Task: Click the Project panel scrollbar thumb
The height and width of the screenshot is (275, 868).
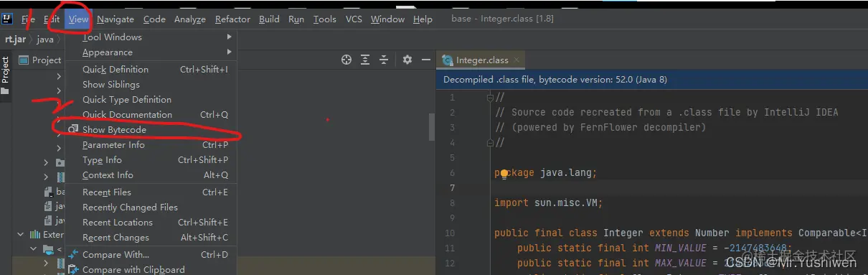Action: 432,126
